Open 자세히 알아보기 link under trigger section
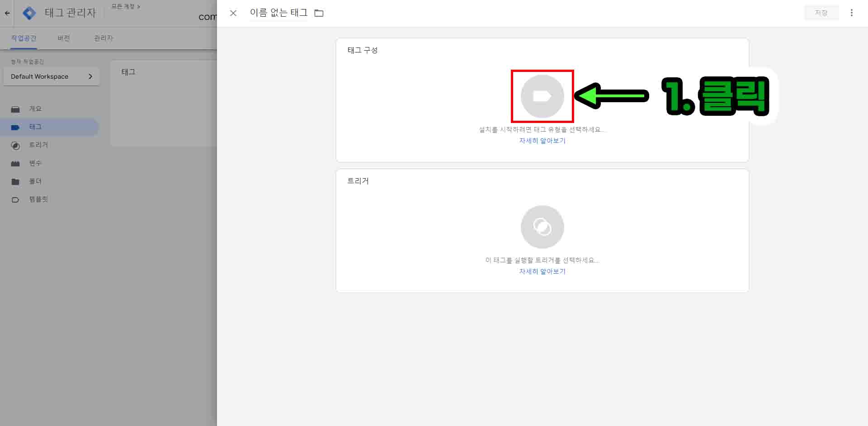Screen dimensions: 868x426 point(542,271)
